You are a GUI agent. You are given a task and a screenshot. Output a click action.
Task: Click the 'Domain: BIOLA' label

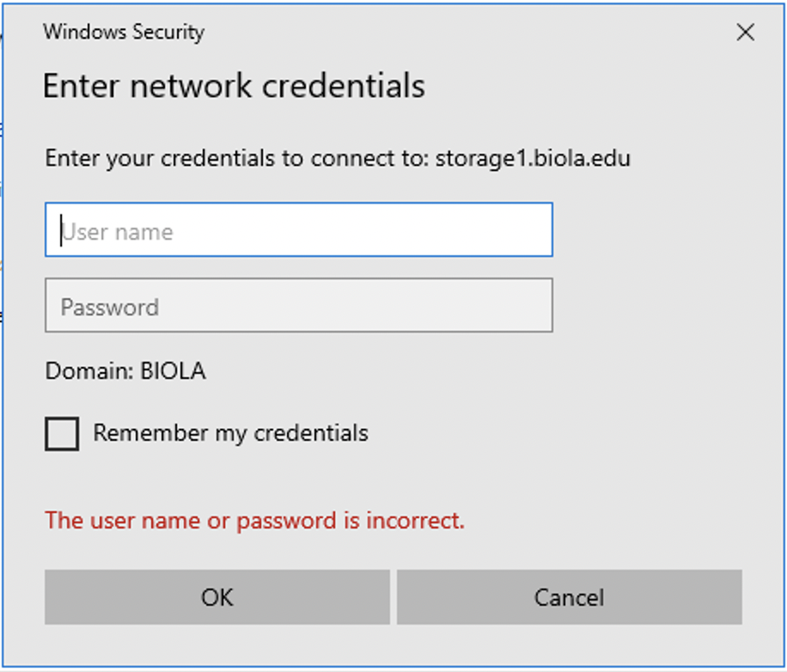(x=125, y=371)
